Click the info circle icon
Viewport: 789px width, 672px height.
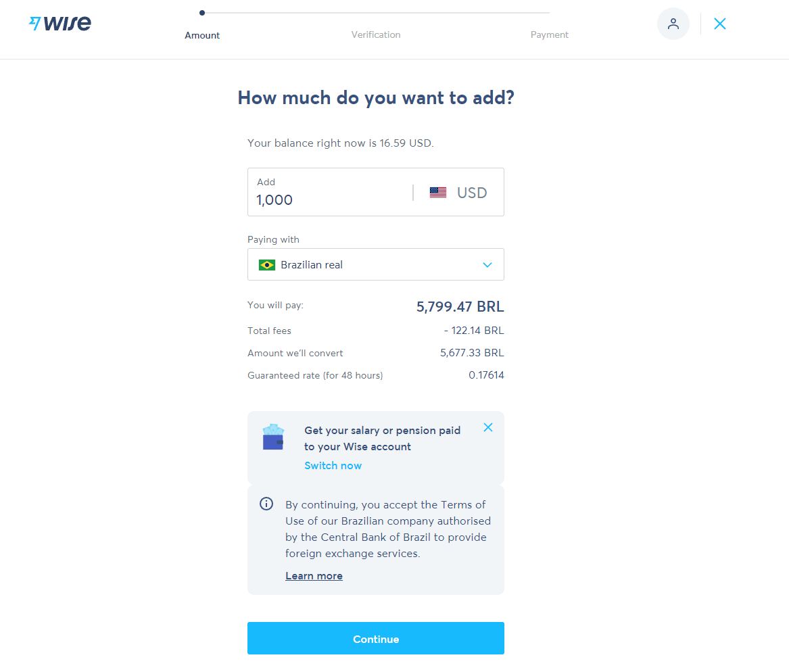pos(266,504)
